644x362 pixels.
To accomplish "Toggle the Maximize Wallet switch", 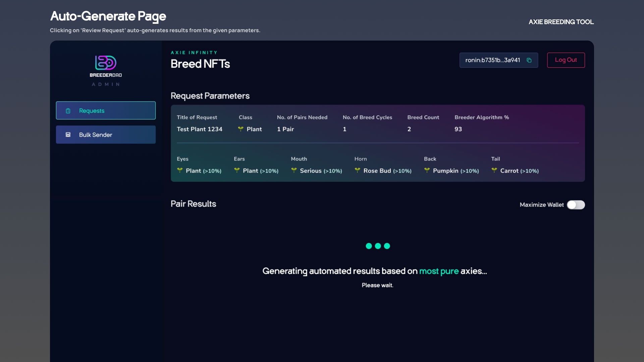I will click(x=576, y=205).
